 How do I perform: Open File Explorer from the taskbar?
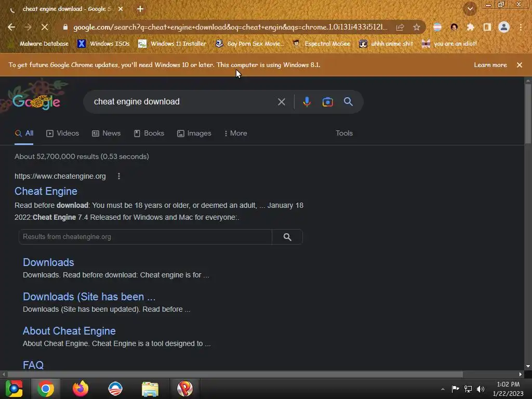point(150,389)
